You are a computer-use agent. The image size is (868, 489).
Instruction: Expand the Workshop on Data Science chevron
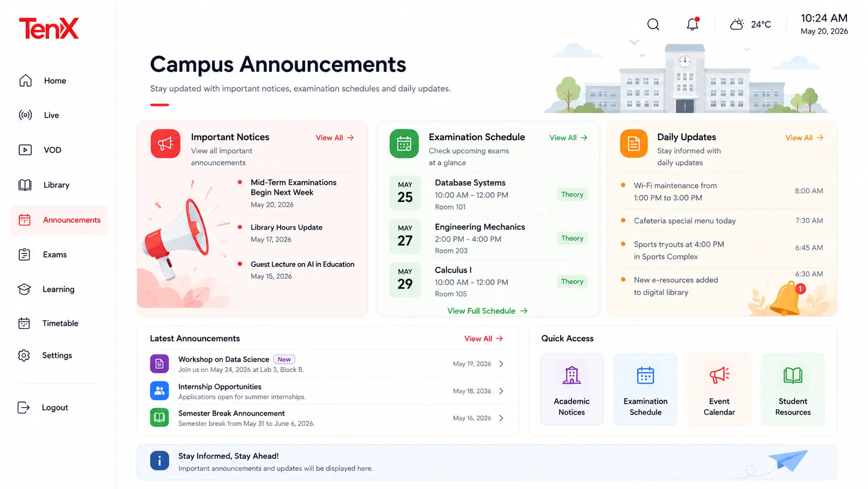tap(501, 364)
